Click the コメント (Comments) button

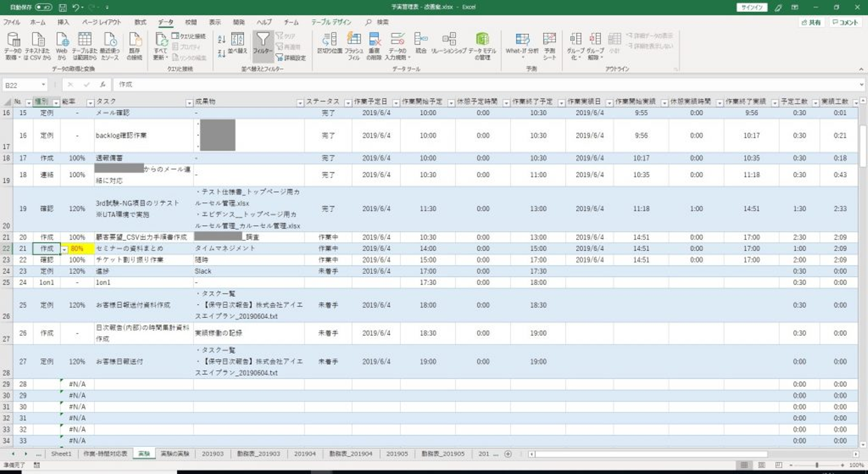pyautogui.click(x=845, y=22)
